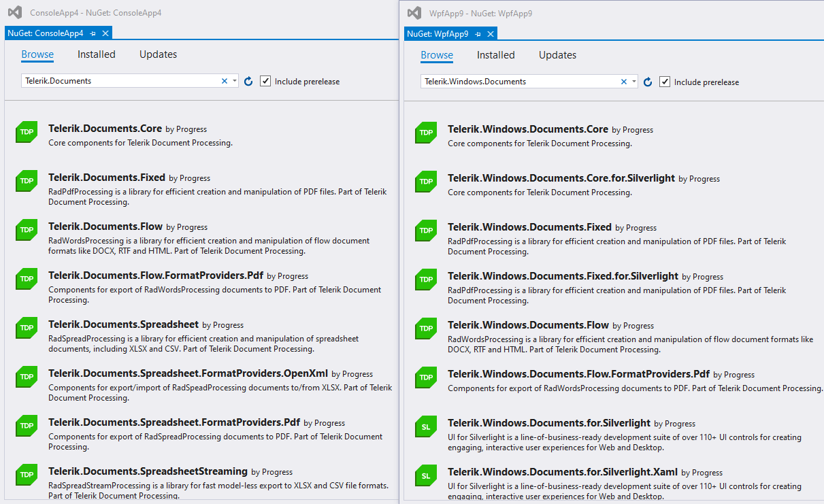Select the Browse tab link in WpfApp9

tap(435, 54)
